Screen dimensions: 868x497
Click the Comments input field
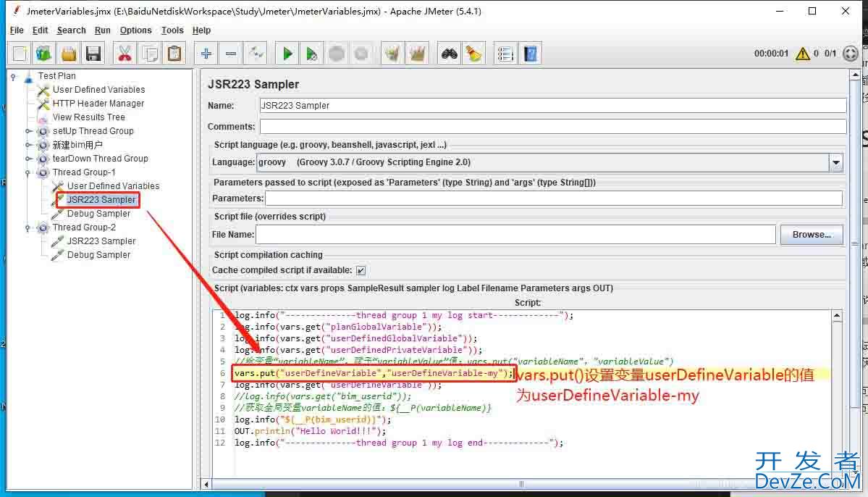tap(552, 126)
